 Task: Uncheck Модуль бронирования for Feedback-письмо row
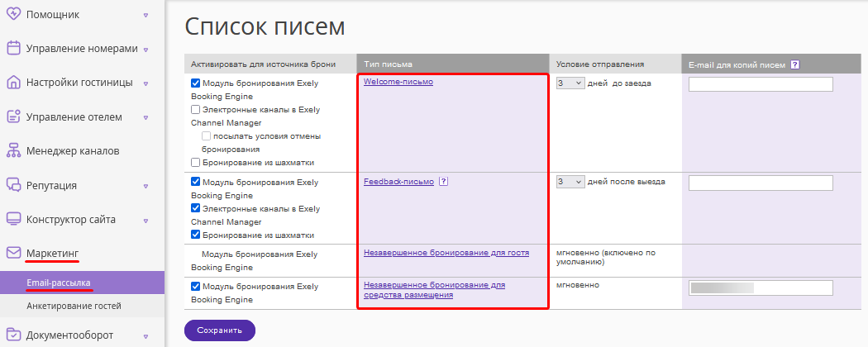coord(195,182)
